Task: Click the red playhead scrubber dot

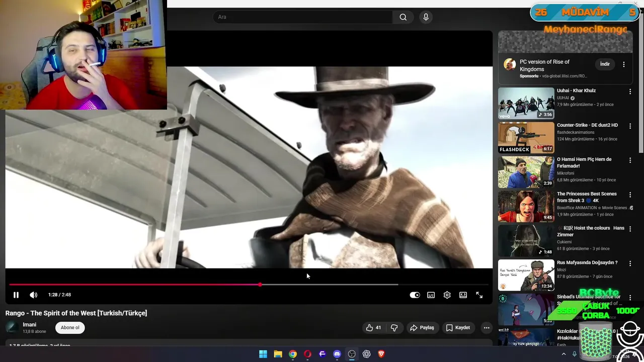Action: [260, 285]
